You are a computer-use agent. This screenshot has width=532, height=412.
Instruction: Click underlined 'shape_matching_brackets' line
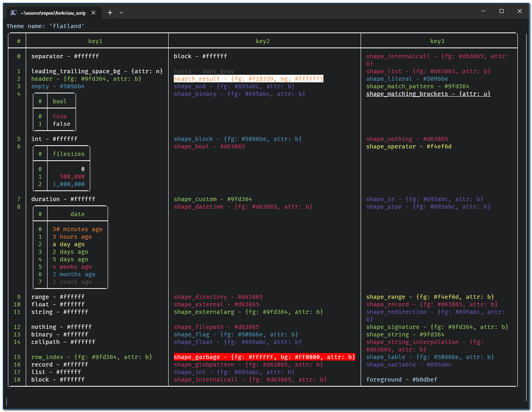(428, 94)
